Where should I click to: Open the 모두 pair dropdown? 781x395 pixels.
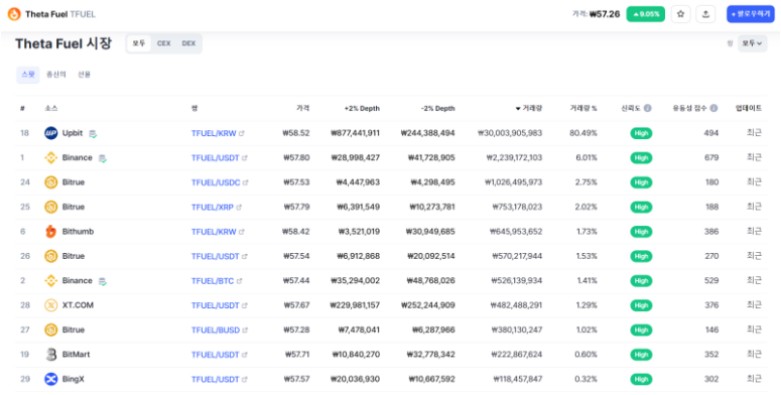(752, 44)
